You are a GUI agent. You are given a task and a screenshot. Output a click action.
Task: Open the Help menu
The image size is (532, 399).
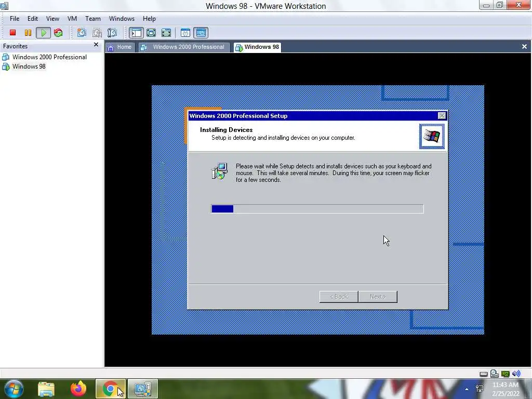[149, 19]
